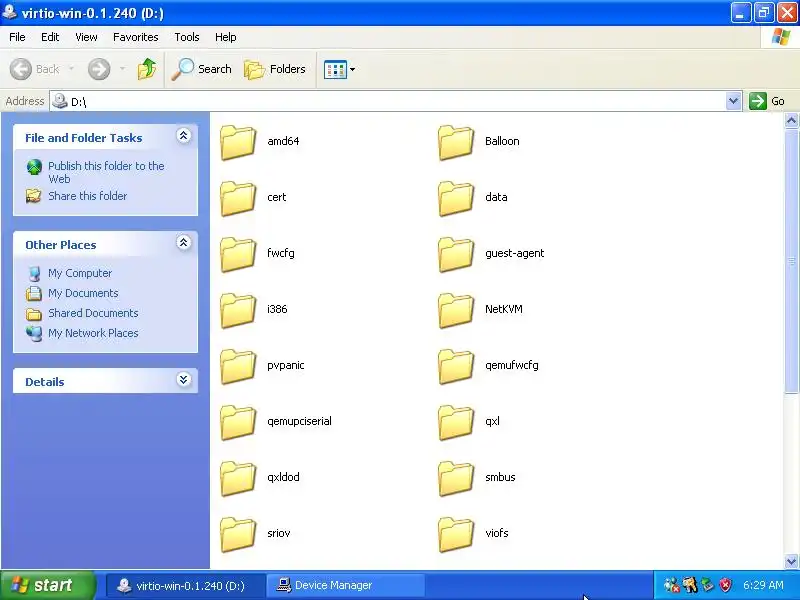Collapse the Other Places panel
This screenshot has width=800, height=600.
[184, 242]
